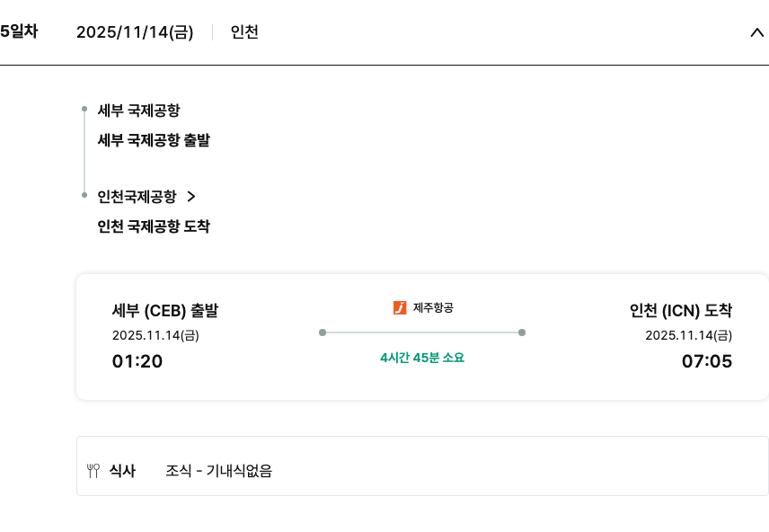The height and width of the screenshot is (532, 769).
Task: Click 세부 국제공항 출발 text
Action: [x=154, y=140]
